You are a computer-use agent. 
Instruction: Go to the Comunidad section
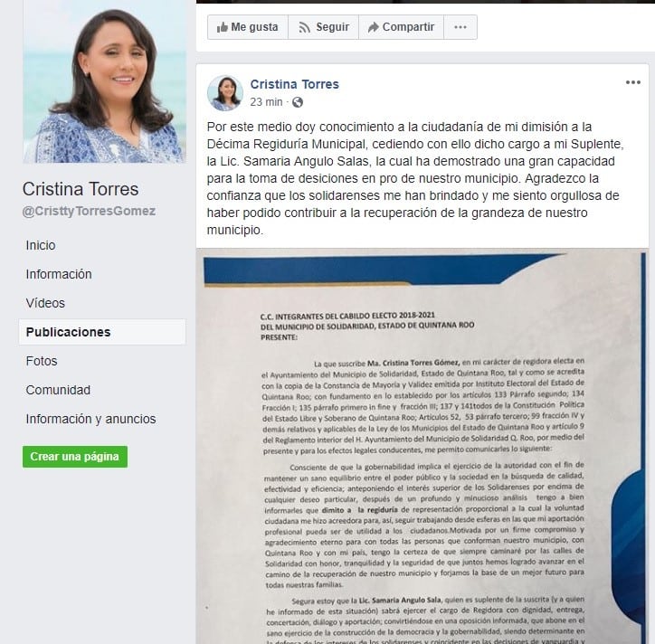coord(58,390)
